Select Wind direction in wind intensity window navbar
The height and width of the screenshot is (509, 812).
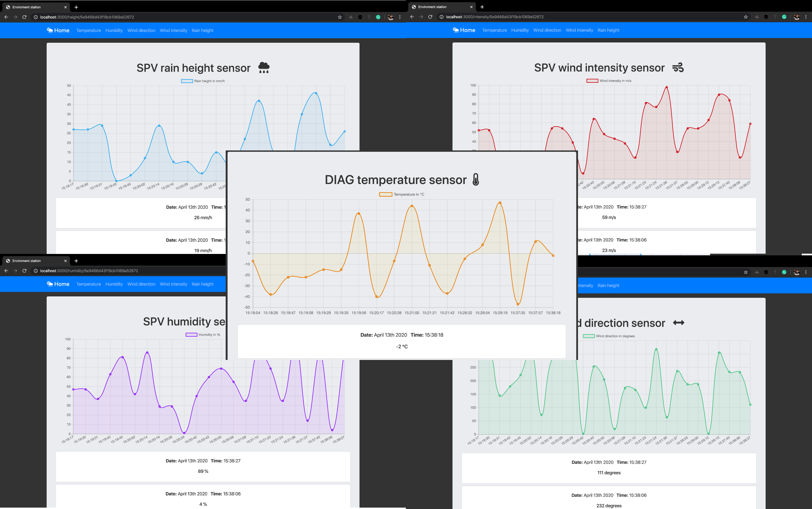(x=547, y=30)
